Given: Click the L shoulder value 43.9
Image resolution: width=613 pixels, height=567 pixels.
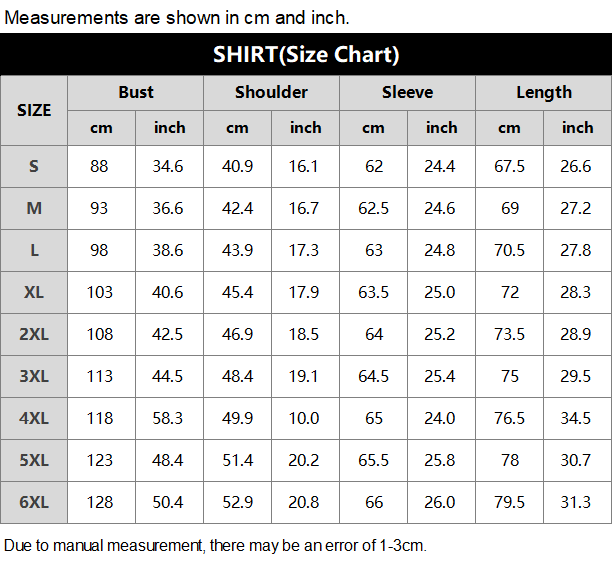Looking at the screenshot, I should [x=237, y=250].
